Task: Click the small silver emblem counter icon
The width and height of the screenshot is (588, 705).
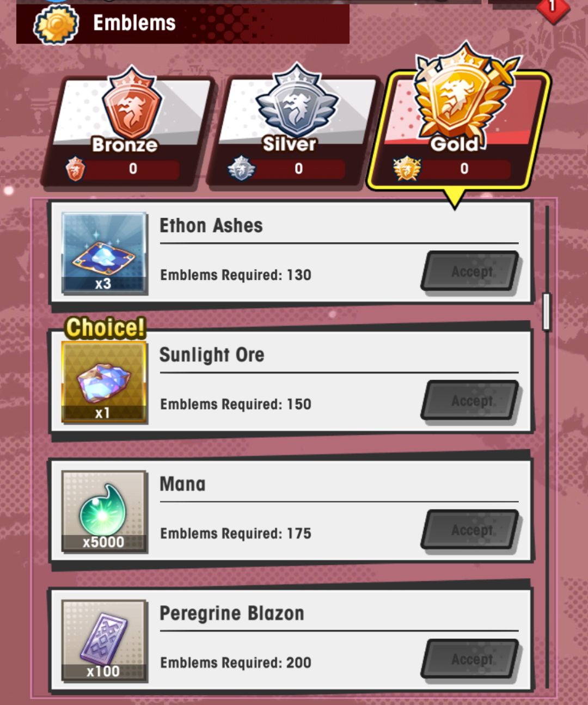Action: coord(241,169)
